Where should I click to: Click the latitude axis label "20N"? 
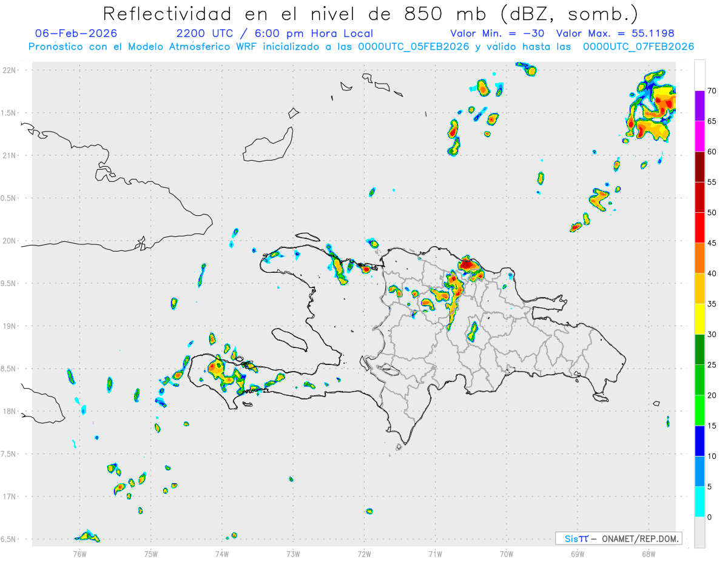point(10,241)
